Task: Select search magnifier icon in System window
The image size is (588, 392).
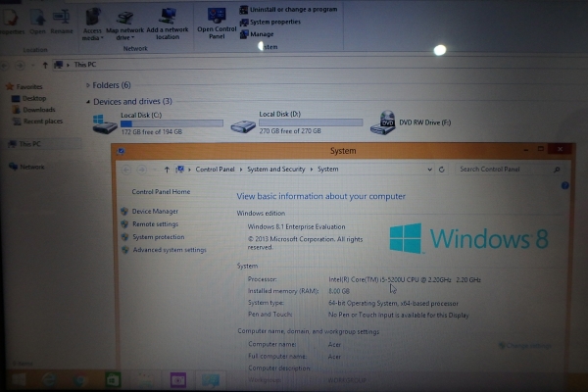Action: (x=557, y=170)
